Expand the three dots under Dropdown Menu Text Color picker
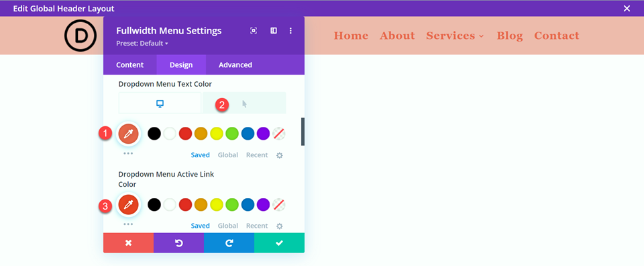 (x=128, y=153)
